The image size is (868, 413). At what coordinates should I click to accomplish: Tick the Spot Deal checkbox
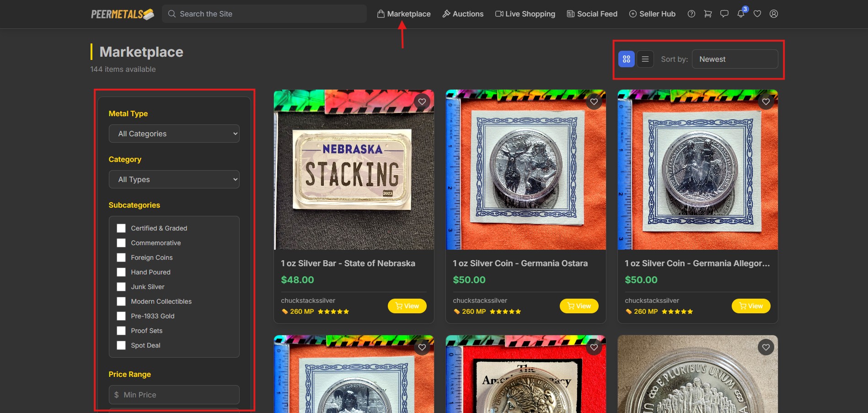(x=121, y=345)
